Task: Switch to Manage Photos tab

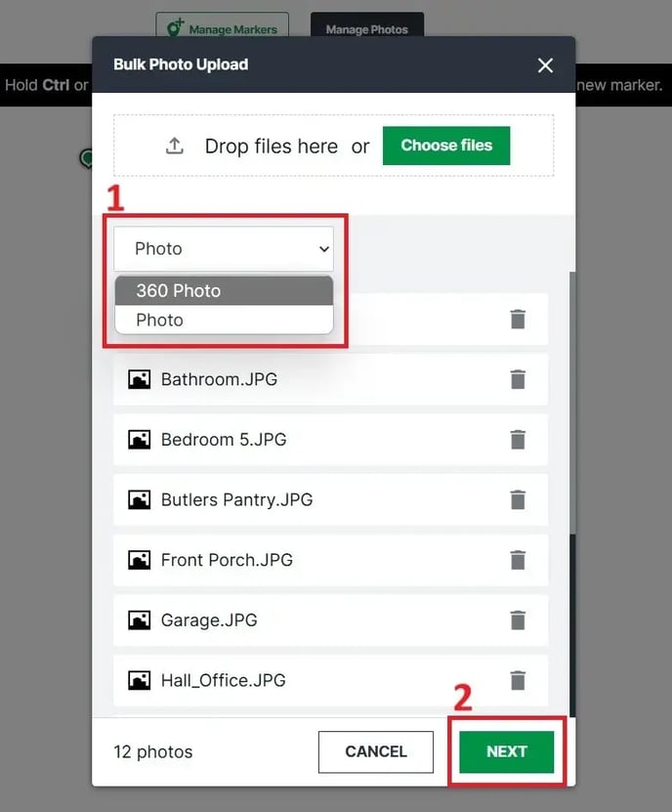Action: (x=366, y=29)
